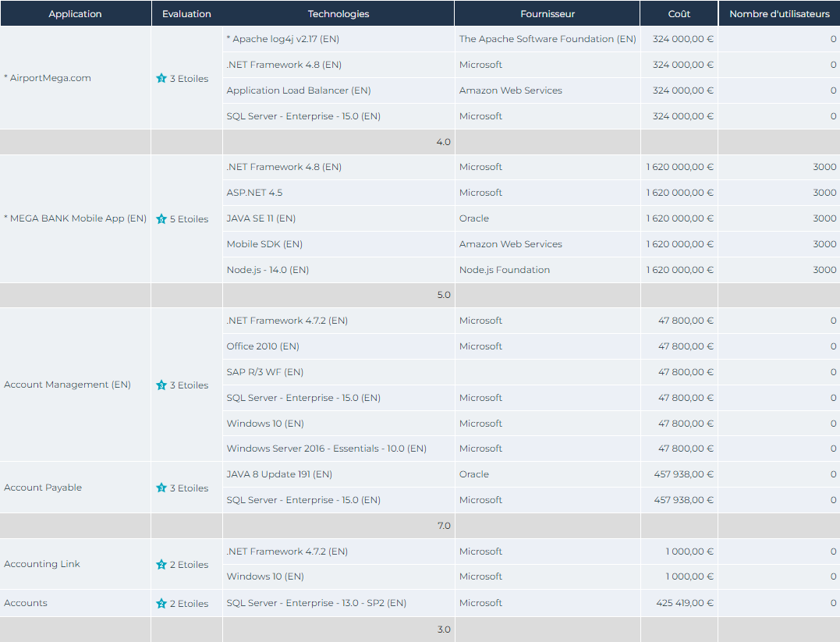Select the Fournisseur column header
The image size is (840, 642).
[548, 14]
